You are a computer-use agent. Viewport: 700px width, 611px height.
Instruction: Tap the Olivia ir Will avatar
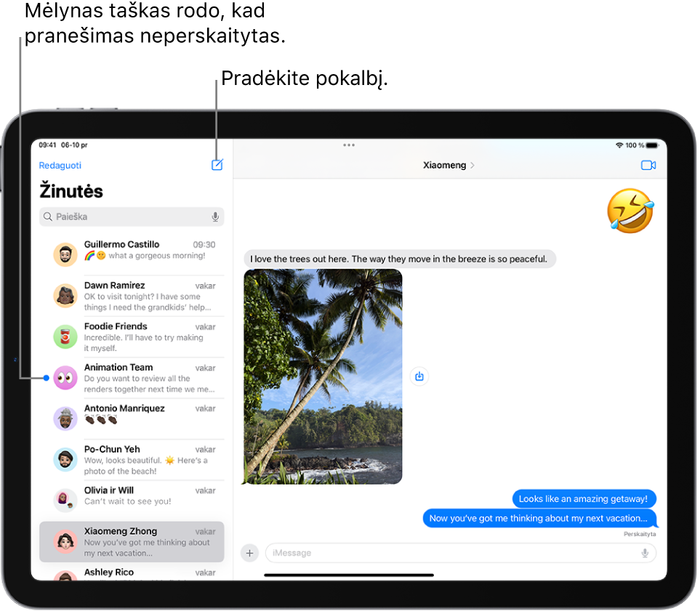pyautogui.click(x=65, y=501)
